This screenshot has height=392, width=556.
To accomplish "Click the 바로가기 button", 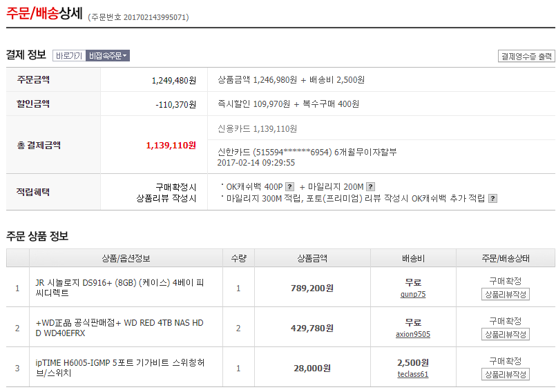I will (x=68, y=56).
